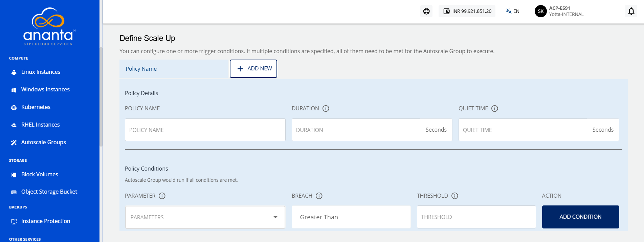Viewport: 644px width, 242px height.
Task: Open Object Storage Bucket menu item
Action: pos(49,192)
